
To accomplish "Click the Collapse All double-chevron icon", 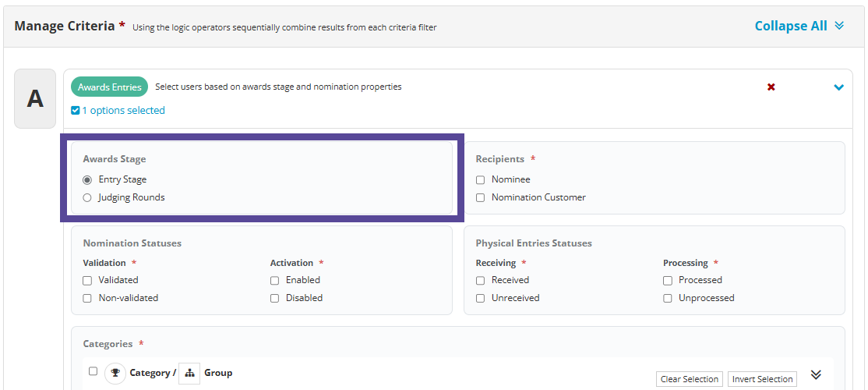I will [839, 26].
